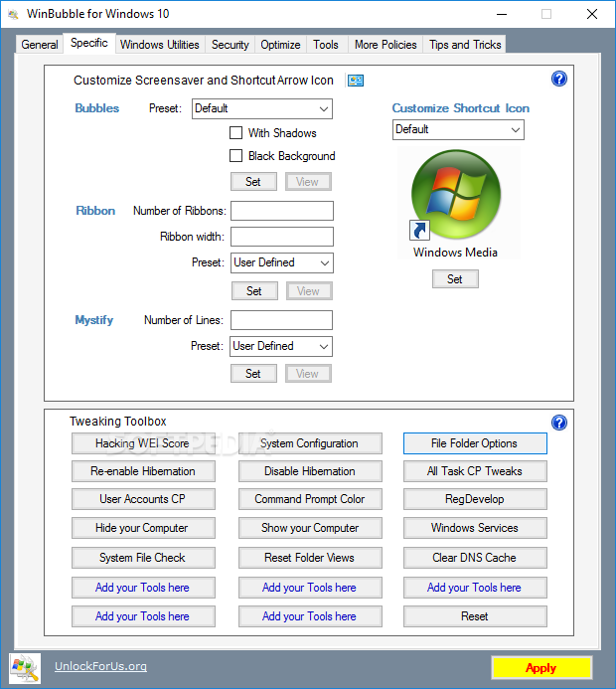The width and height of the screenshot is (616, 689).
Task: Select the Specific tab
Action: [x=89, y=43]
